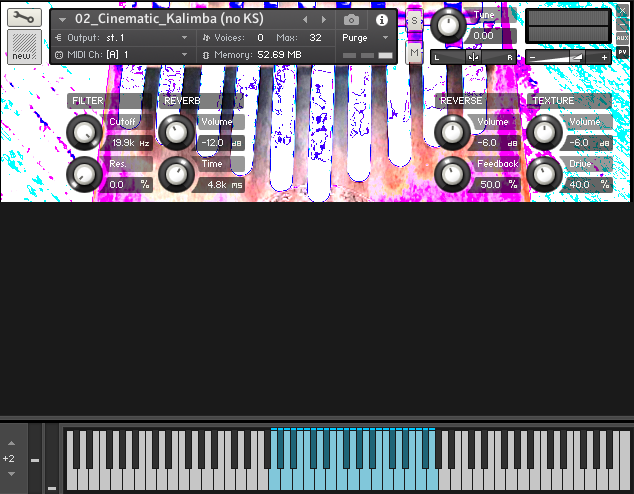Open the MIDI Ch: [A] 1 dropdown

[121, 55]
